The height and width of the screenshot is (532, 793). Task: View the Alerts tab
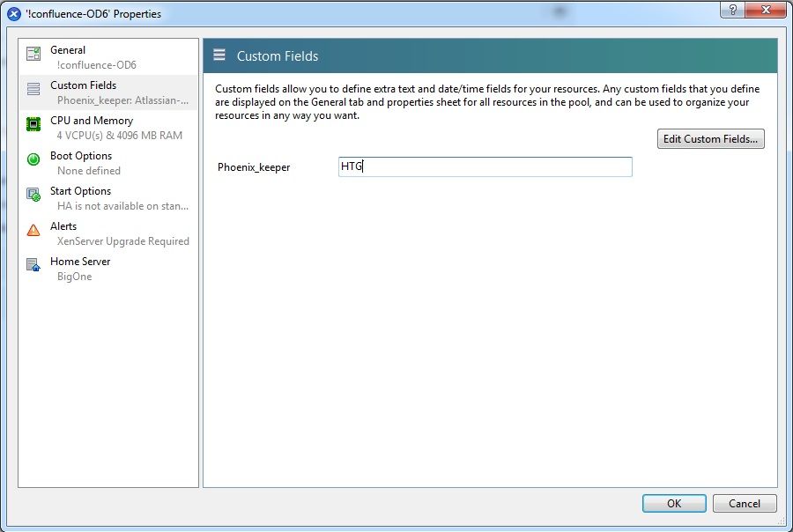coord(108,233)
